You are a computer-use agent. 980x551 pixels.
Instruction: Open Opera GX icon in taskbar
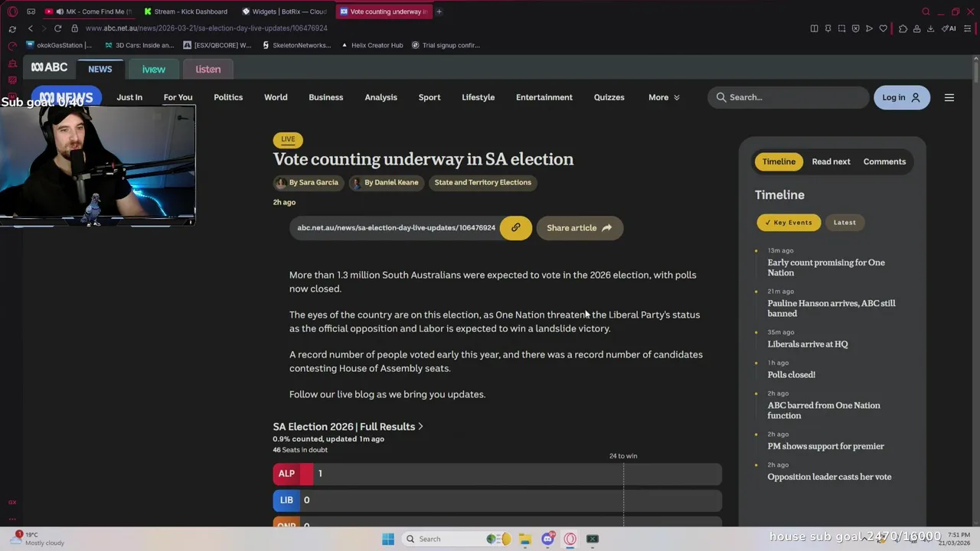(570, 539)
